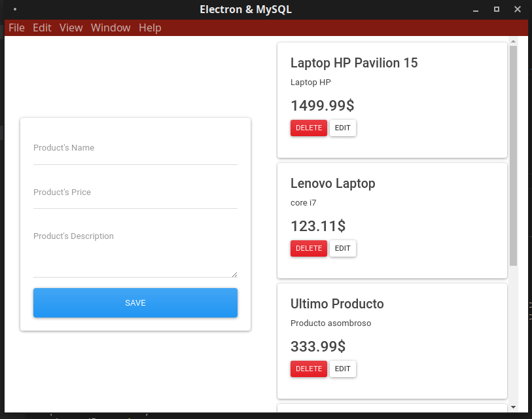Screen dimensions: 532x419
Task: Delete the Laptop HP Pavilion 15 product
Action: point(309,128)
